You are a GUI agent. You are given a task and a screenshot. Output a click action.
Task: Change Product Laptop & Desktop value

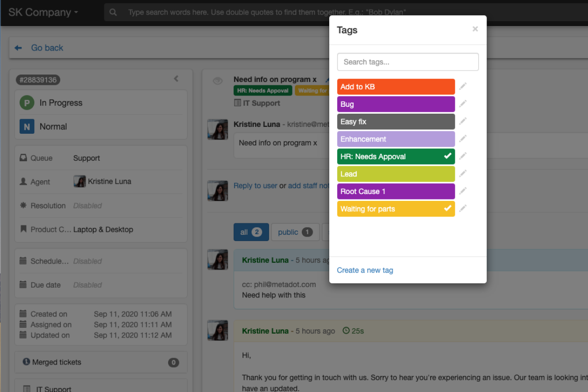click(103, 229)
